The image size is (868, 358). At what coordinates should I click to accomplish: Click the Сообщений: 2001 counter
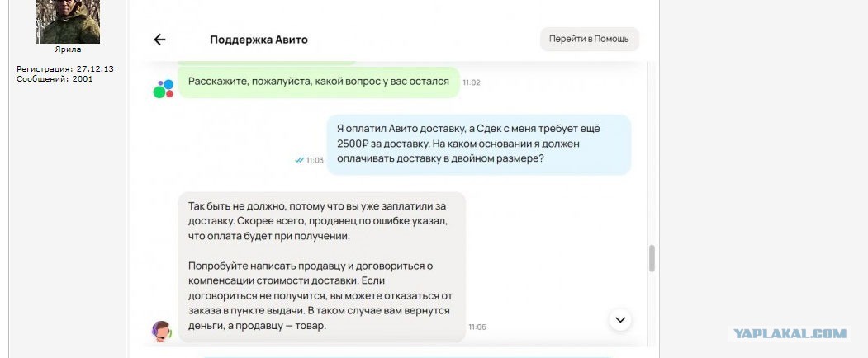[55, 79]
